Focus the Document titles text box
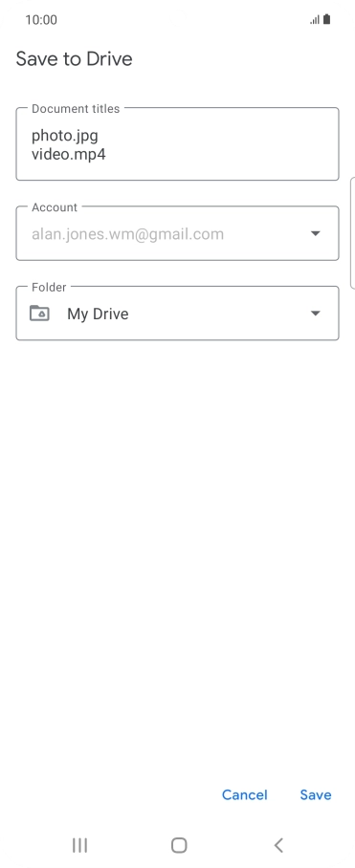This screenshot has width=355, height=868. [x=177, y=144]
